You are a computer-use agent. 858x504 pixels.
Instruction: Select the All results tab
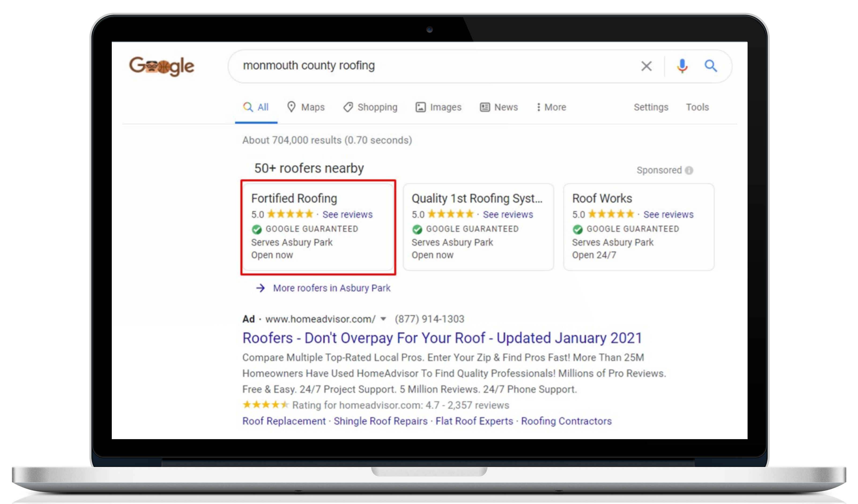point(256,107)
